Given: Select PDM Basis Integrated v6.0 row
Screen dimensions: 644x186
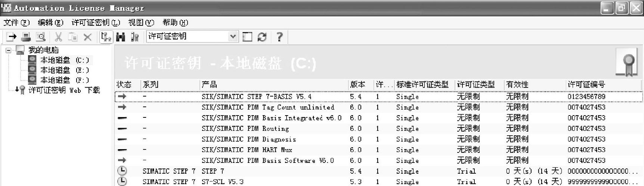Looking at the screenshot, I should coord(378,118).
